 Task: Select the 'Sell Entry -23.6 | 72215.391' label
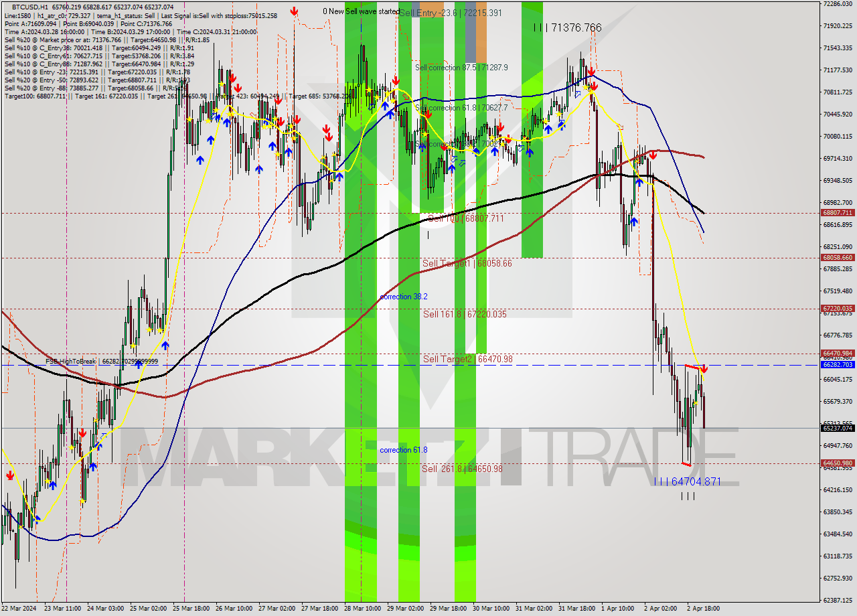(450, 13)
